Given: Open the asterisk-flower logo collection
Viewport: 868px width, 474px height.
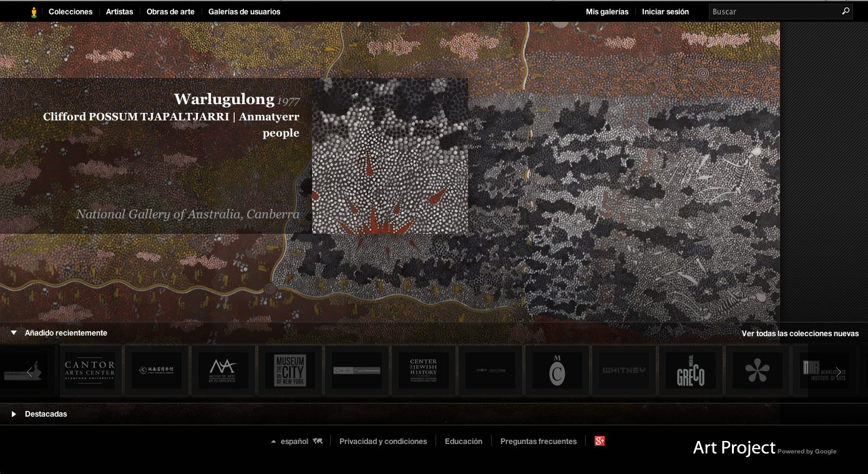Looking at the screenshot, I should click(757, 370).
